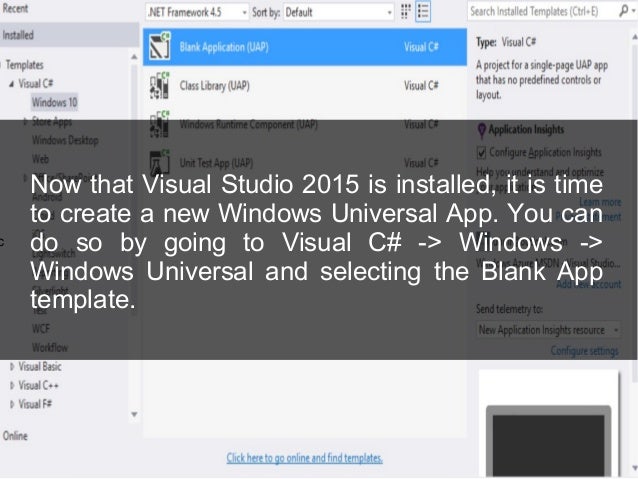
Task: Toggle Configure Application Insights checkbox
Action: 481,153
